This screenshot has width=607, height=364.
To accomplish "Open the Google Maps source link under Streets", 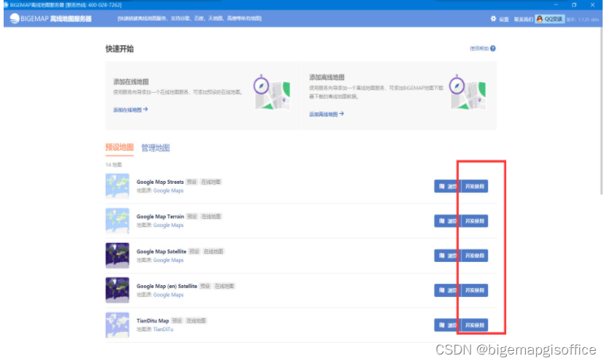I will coord(169,190).
